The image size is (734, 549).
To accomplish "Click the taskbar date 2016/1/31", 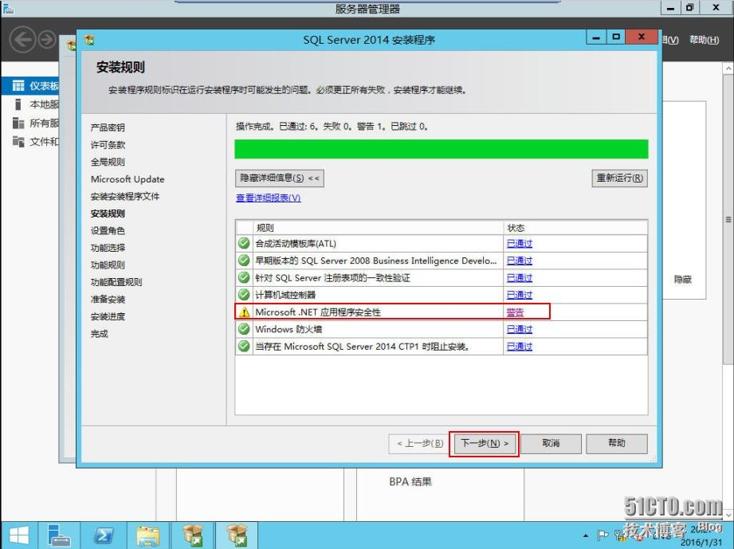I will coord(701,542).
